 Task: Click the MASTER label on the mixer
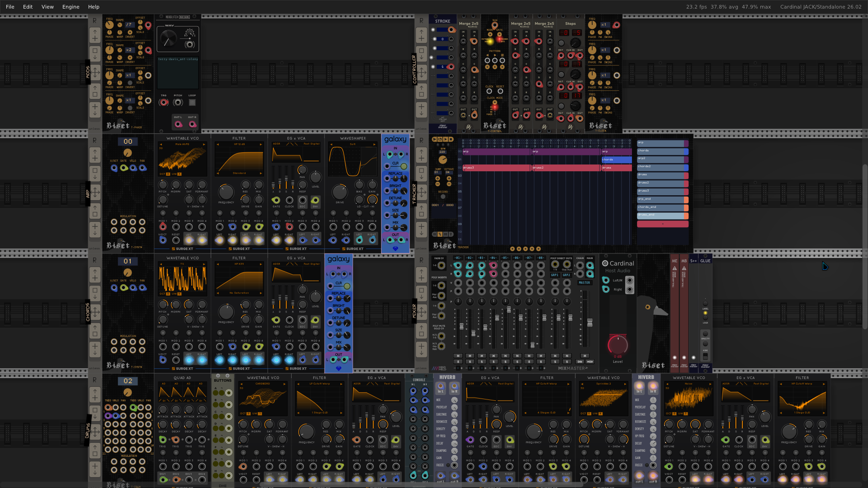coord(585,283)
